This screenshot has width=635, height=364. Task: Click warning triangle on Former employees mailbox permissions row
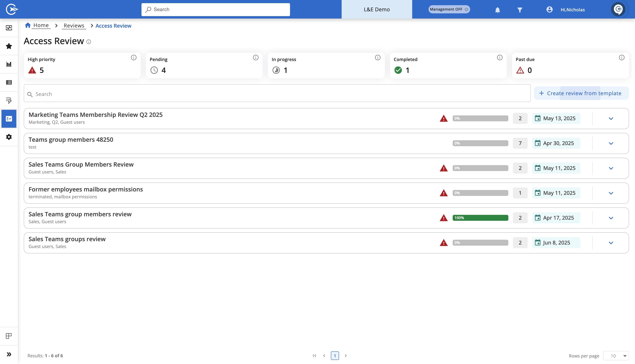444,193
